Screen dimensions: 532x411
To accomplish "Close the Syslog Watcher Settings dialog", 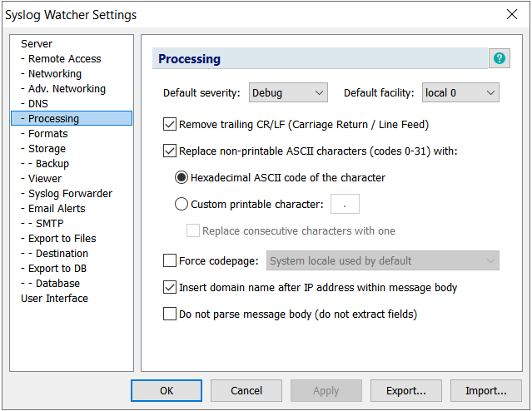I will pos(512,14).
